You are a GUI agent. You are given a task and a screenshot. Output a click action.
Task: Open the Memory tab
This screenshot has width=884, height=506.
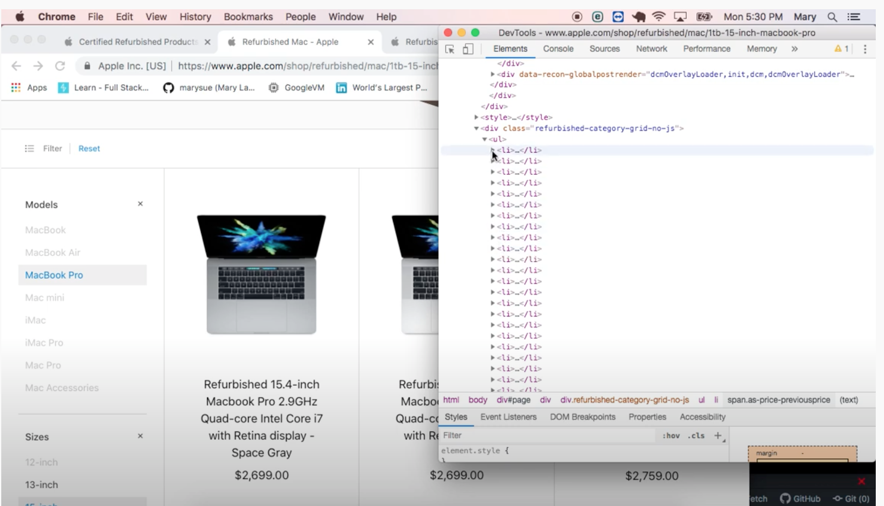pos(762,49)
